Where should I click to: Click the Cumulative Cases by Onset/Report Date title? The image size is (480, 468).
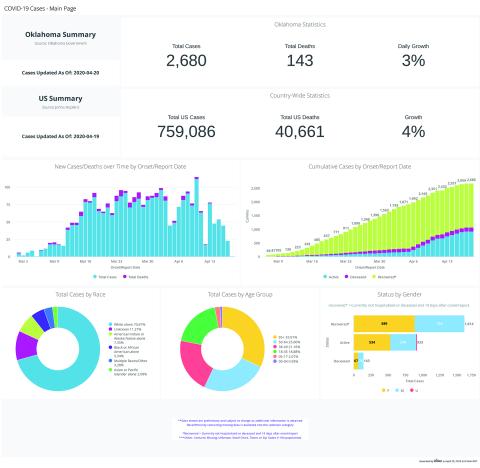[x=360, y=166]
